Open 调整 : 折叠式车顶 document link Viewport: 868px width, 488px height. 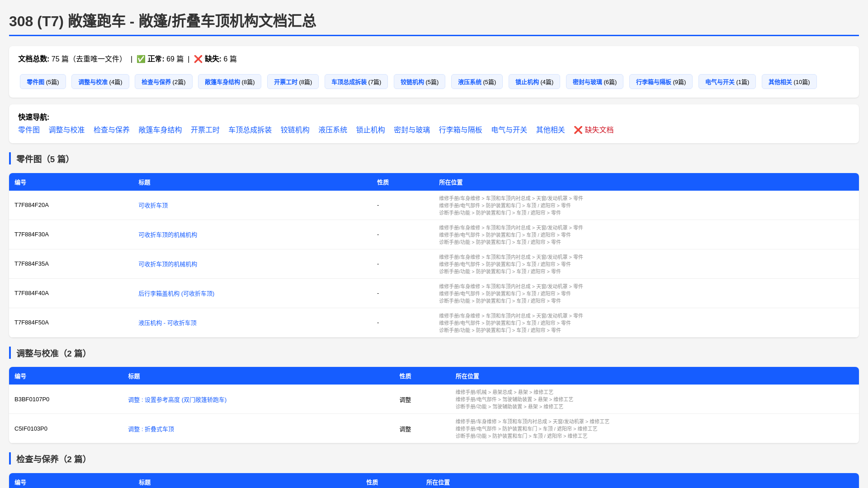pos(151,429)
